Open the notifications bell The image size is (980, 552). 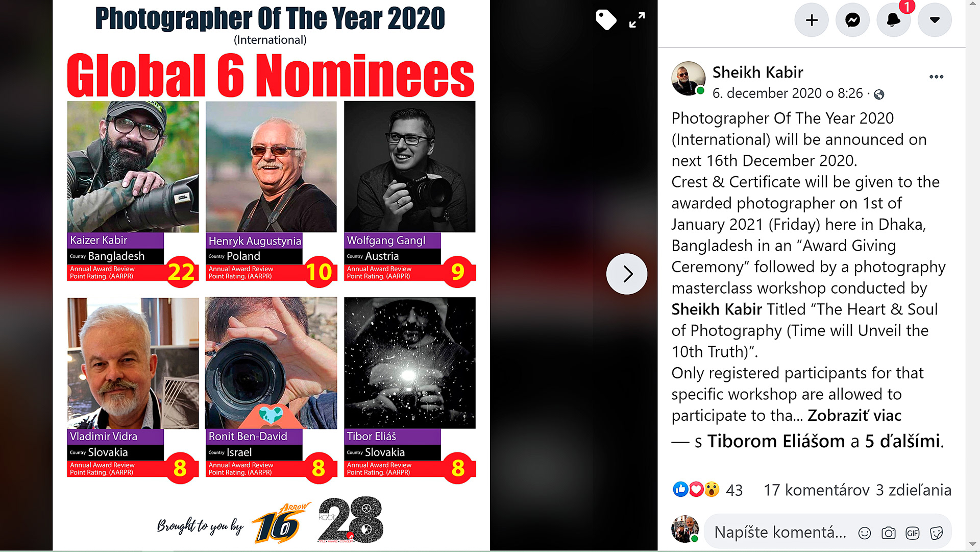(893, 20)
